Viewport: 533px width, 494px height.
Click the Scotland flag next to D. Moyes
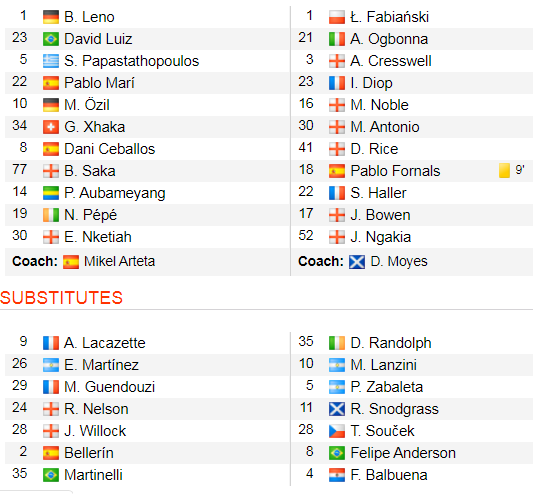[x=357, y=262]
